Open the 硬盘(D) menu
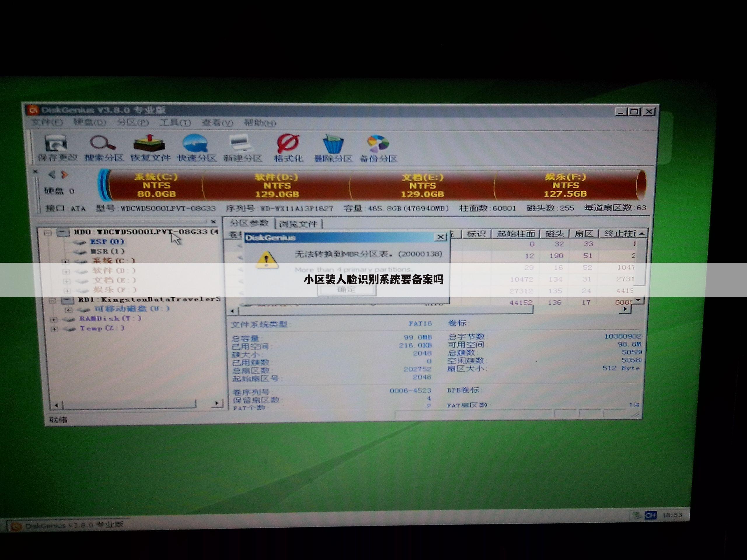The width and height of the screenshot is (747, 560). pyautogui.click(x=90, y=123)
